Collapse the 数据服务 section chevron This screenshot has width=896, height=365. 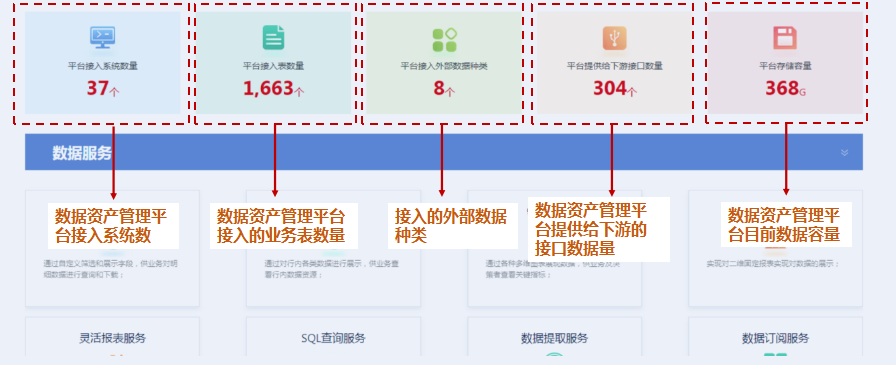(x=844, y=153)
